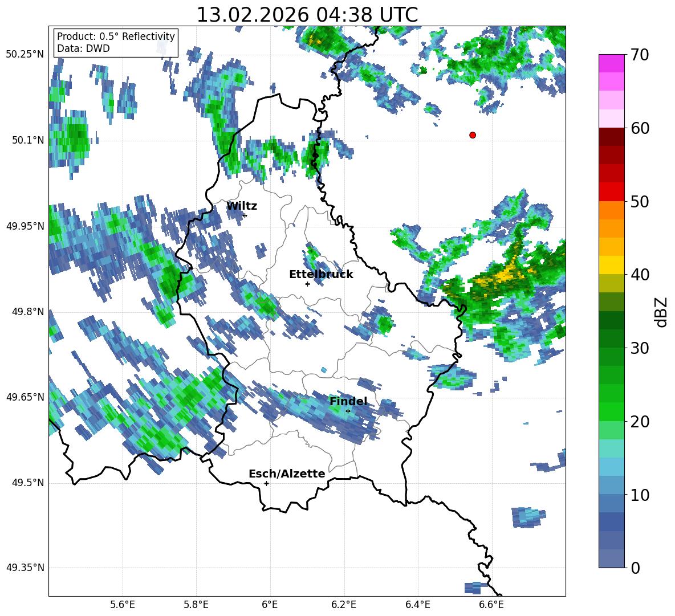Click 'Product: 0.5° Reflectivity' legend text
The width and height of the screenshot is (675, 616).
pos(116,36)
